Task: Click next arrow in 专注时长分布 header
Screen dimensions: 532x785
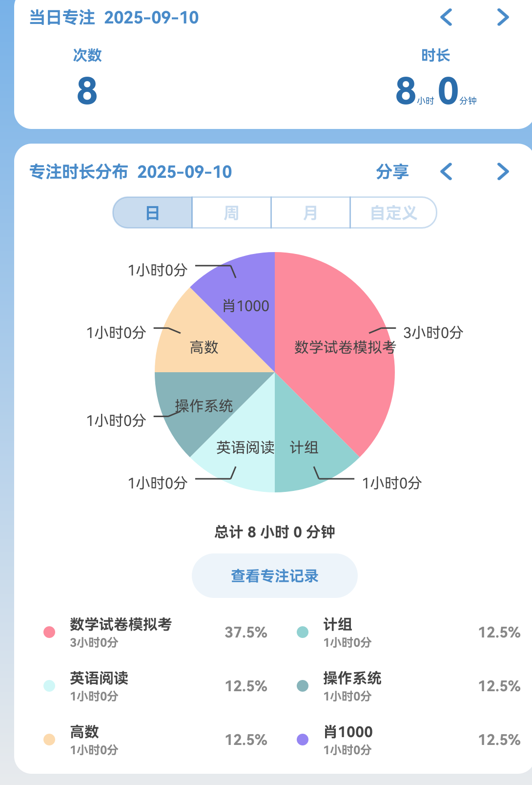Action: point(503,171)
